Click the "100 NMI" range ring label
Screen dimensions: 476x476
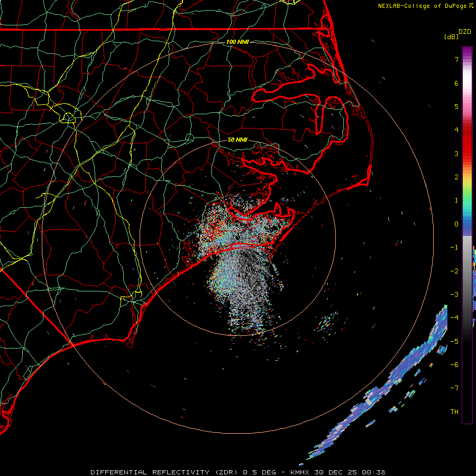click(x=237, y=42)
